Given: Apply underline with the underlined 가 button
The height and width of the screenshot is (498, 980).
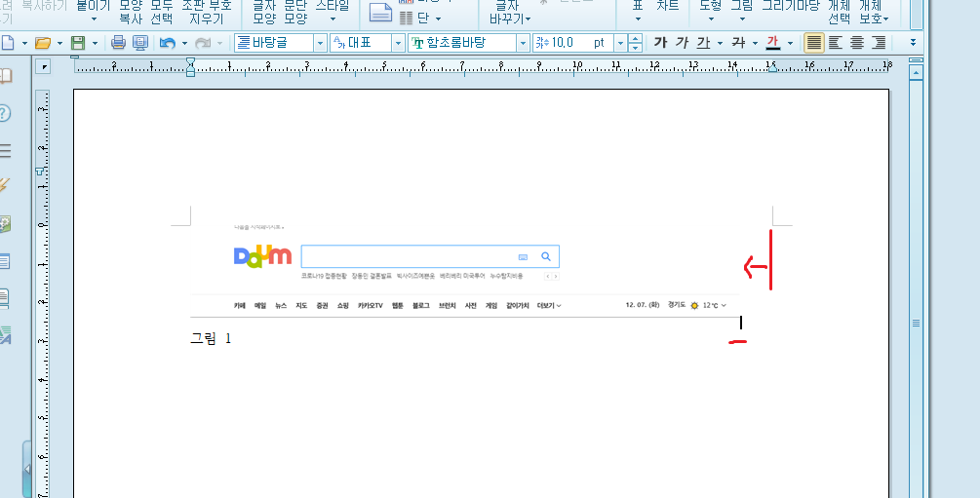Looking at the screenshot, I should tap(704, 43).
